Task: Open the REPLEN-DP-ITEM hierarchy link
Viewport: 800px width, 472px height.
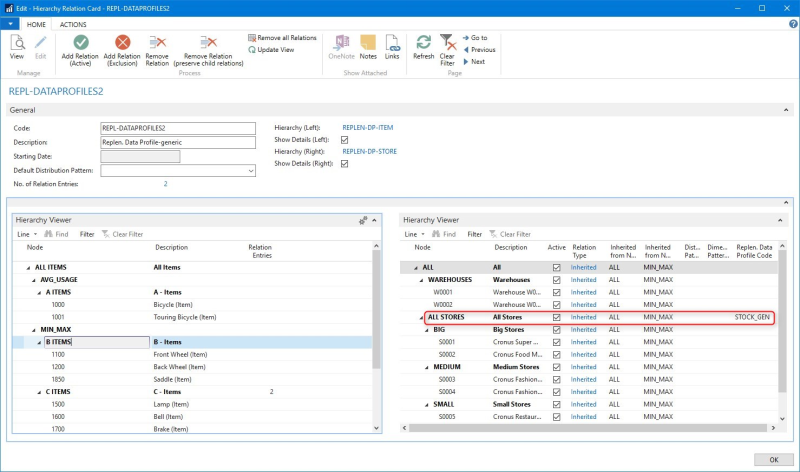Action: point(369,128)
